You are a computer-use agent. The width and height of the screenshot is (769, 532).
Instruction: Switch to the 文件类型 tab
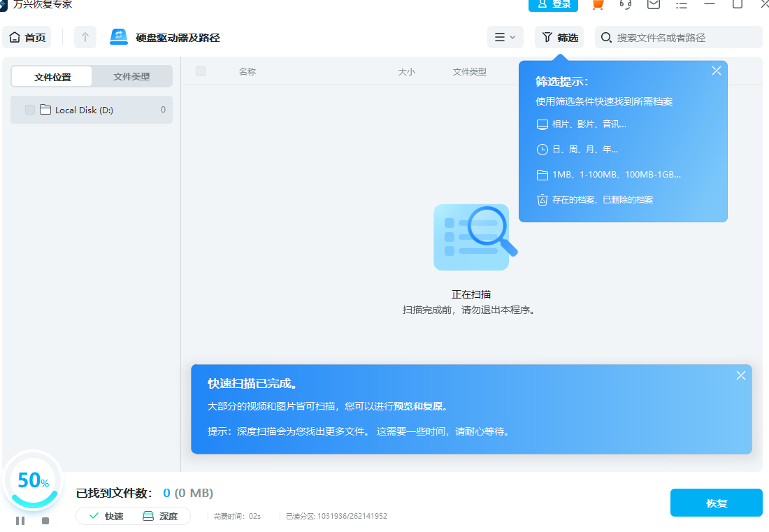131,76
